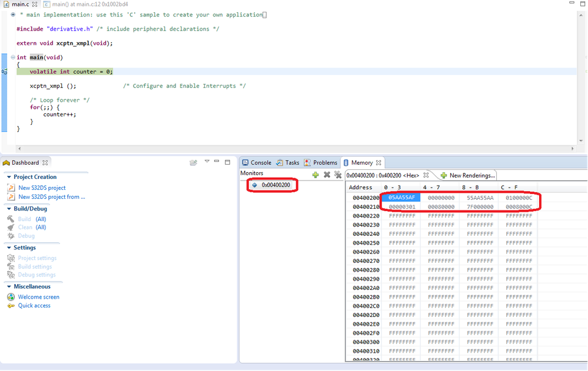Click the New S32DS project from icon
The width and height of the screenshot is (588, 371).
pyautogui.click(x=11, y=197)
